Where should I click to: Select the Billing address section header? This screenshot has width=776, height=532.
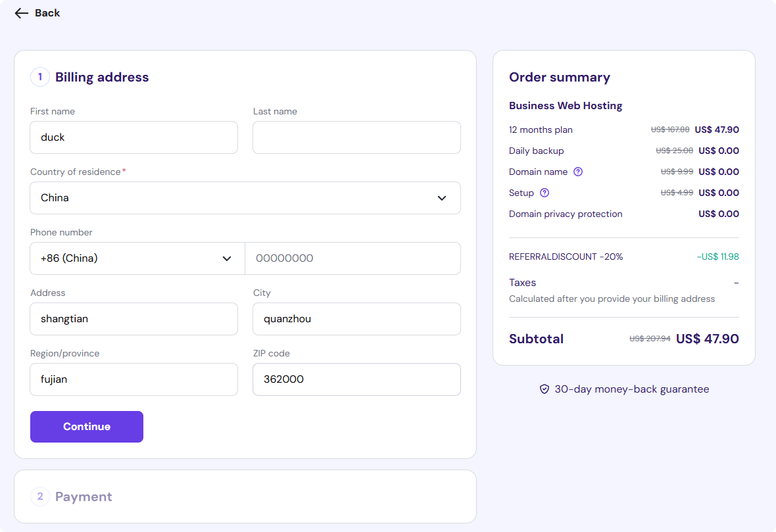pos(102,77)
